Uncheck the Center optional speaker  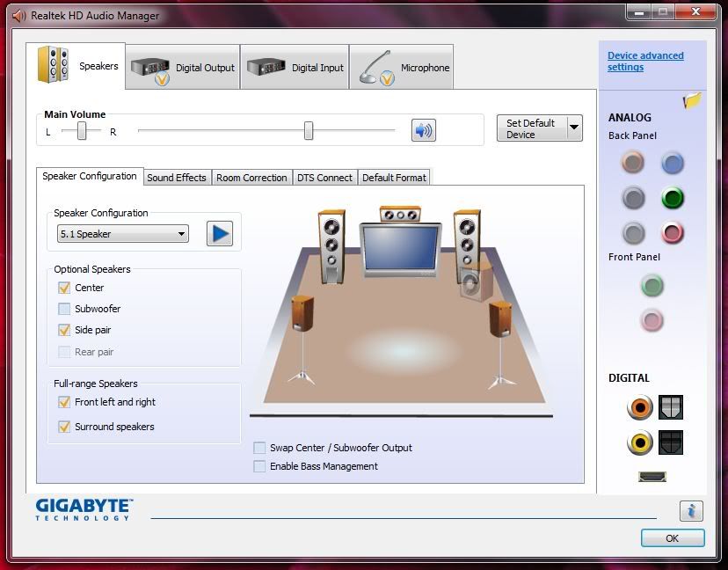pyautogui.click(x=64, y=288)
